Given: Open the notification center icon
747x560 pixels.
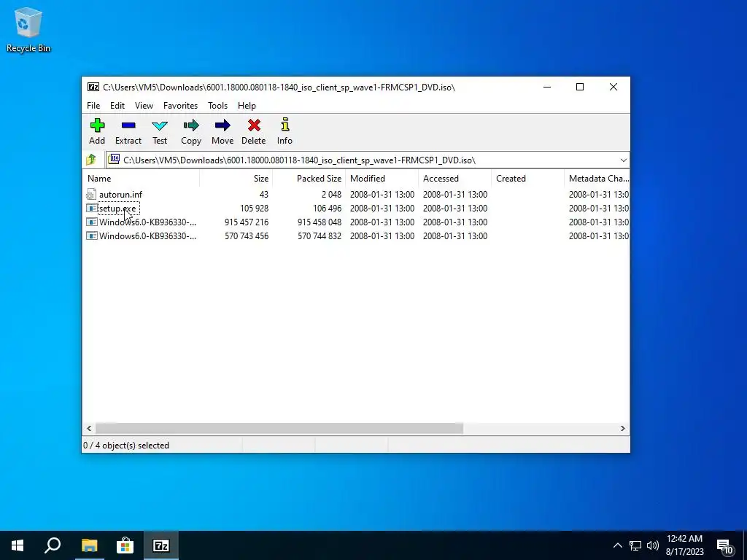Looking at the screenshot, I should coord(725,547).
